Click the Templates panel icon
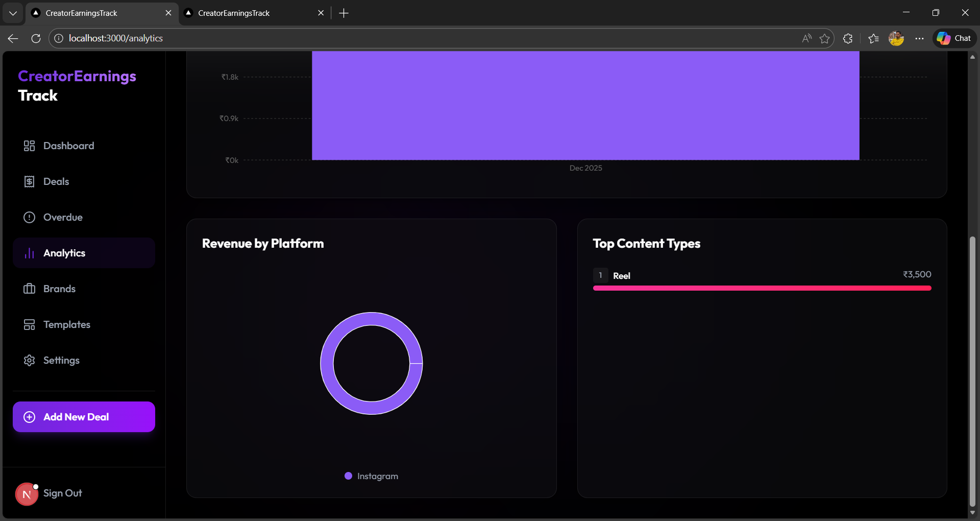Screen dimensions: 980x521 tap(29, 324)
